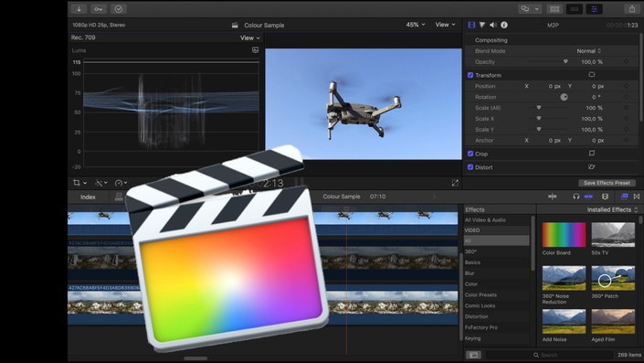The image size is (644, 363).
Task: Show Distort onscreen controls icon
Action: (591, 167)
